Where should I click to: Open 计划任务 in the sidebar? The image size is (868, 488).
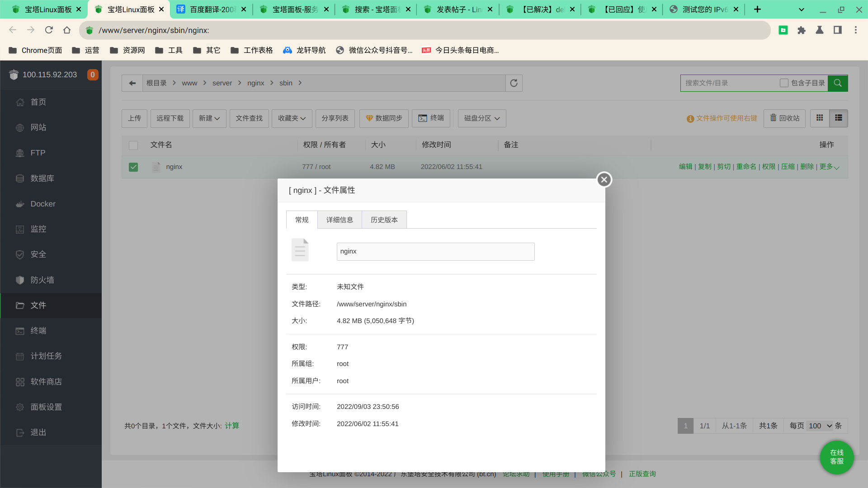[51, 356]
